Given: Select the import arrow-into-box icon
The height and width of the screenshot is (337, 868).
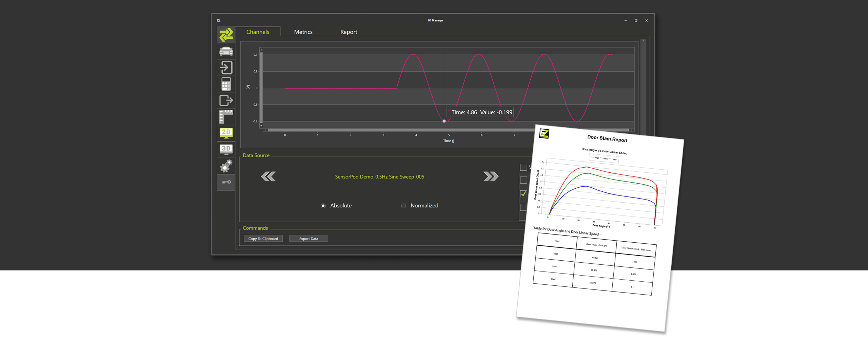Looking at the screenshot, I should (226, 68).
